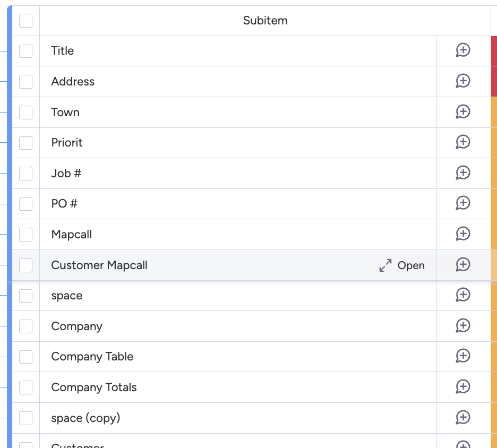This screenshot has height=448, width=497.
Task: Toggle checkbox for the space subitem
Action: 25,296
